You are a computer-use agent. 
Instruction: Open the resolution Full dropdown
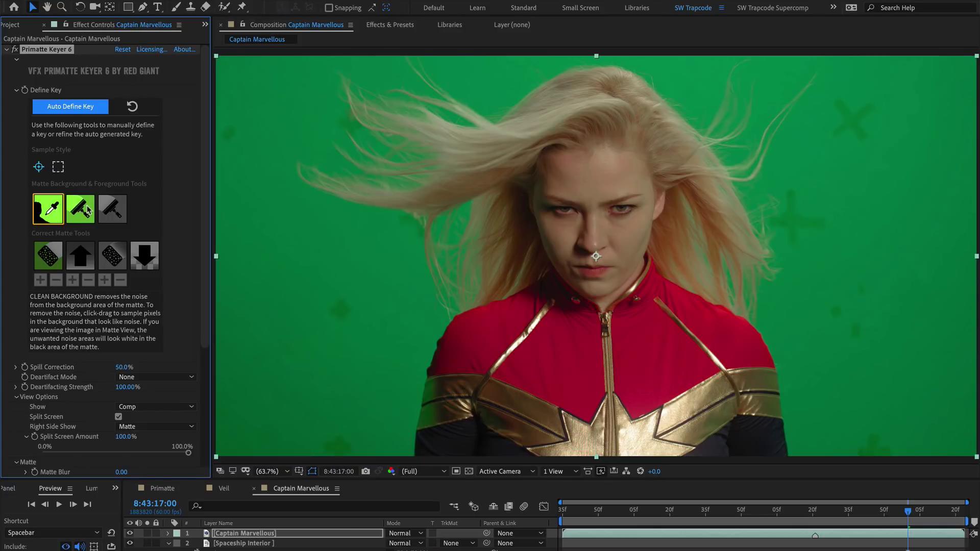tap(424, 471)
